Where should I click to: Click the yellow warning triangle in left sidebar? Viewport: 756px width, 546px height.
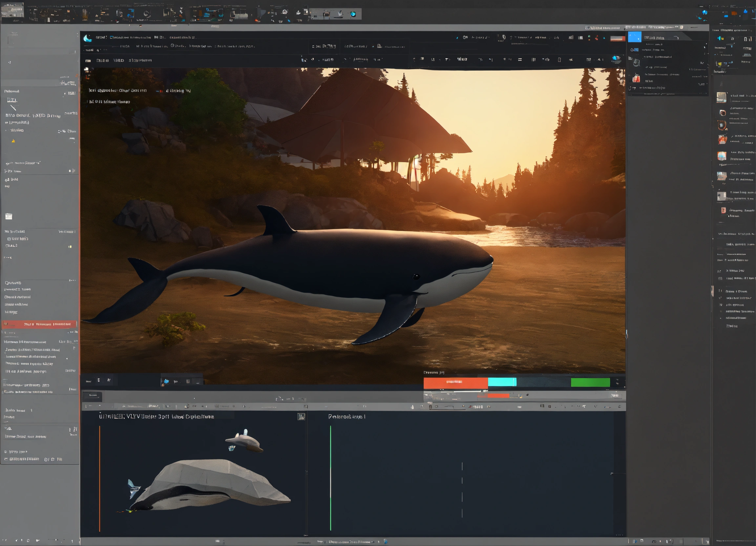(13, 141)
